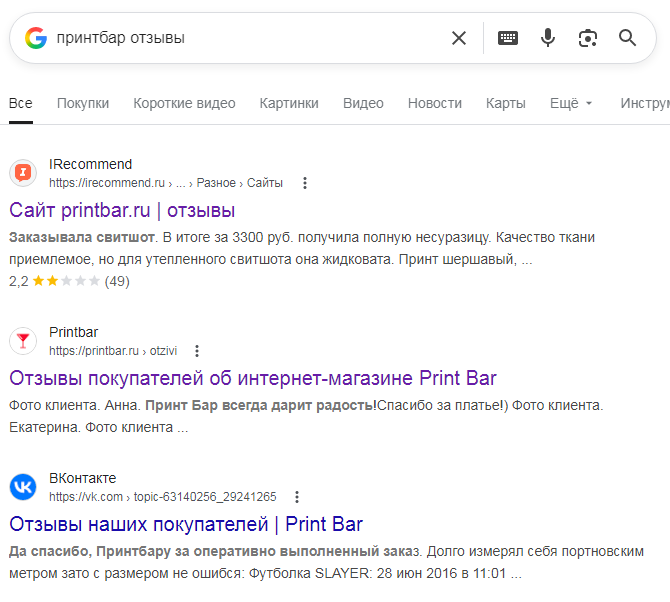The width and height of the screenshot is (670, 602).
Task: Start voice search with microphone icon
Action: coord(548,38)
